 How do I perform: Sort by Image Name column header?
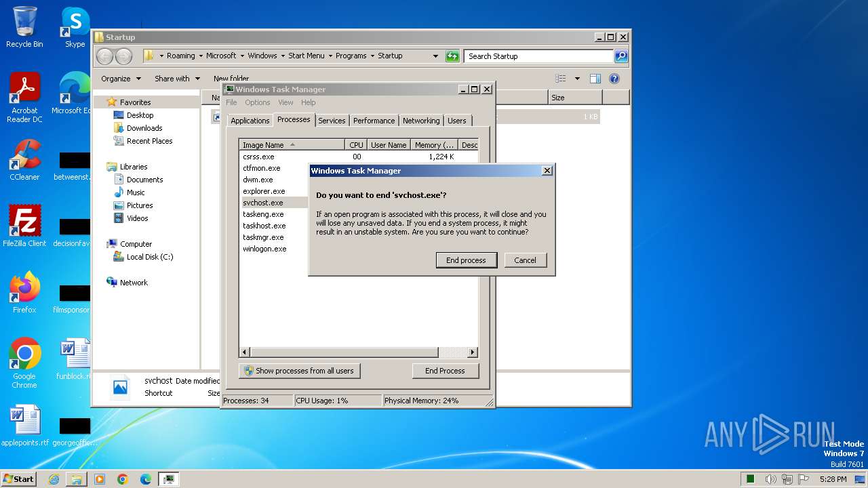292,145
